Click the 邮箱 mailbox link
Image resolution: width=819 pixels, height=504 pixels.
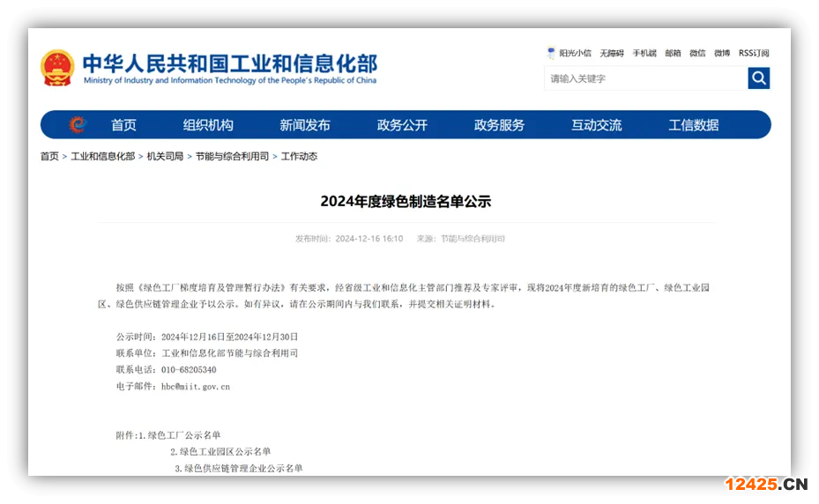pyautogui.click(x=673, y=53)
